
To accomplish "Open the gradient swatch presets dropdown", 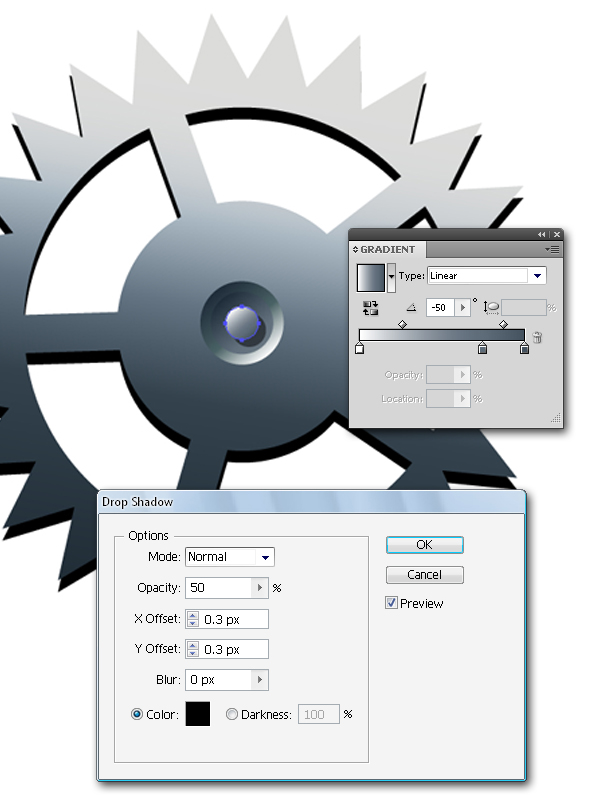I will (x=391, y=278).
